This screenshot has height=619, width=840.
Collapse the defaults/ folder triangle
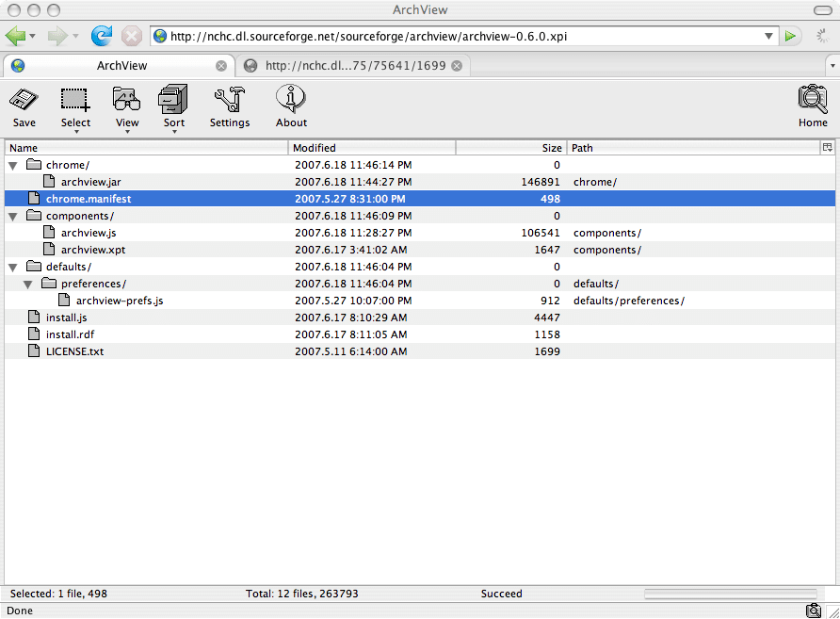13,268
